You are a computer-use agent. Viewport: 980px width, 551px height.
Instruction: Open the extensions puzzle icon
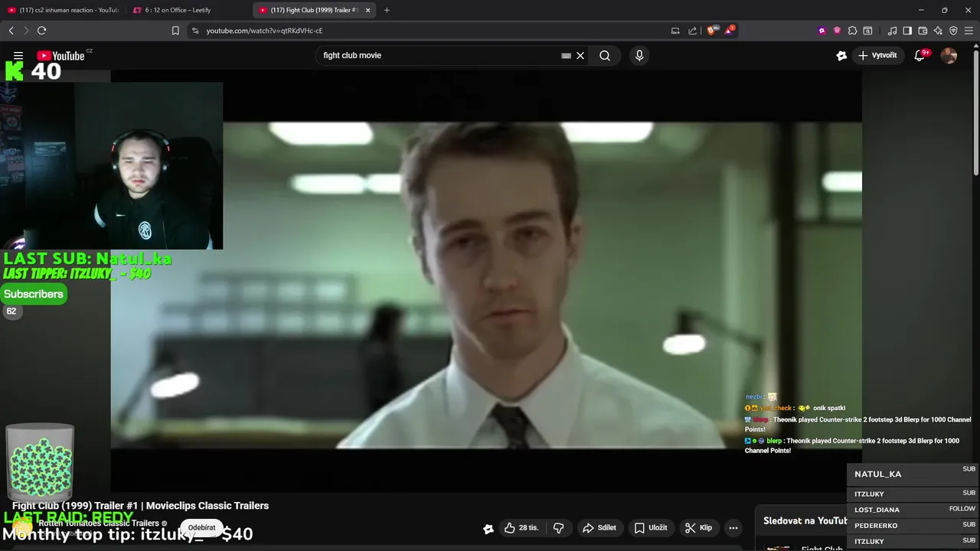click(x=852, y=31)
